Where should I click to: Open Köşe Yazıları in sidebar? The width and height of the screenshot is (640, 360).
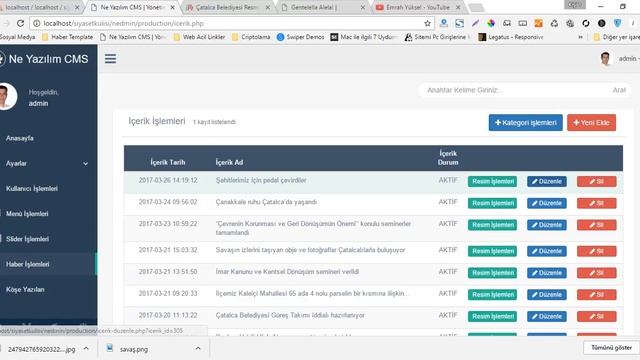coord(25,289)
